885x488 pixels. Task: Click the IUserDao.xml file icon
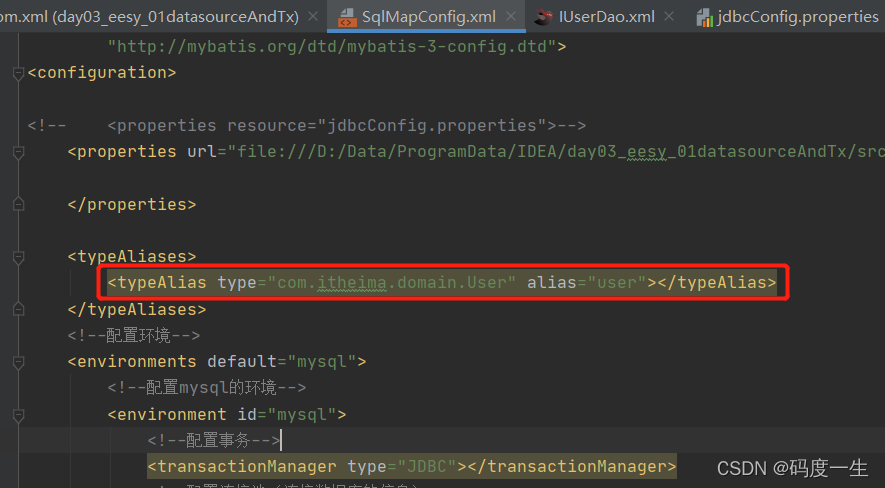543,17
